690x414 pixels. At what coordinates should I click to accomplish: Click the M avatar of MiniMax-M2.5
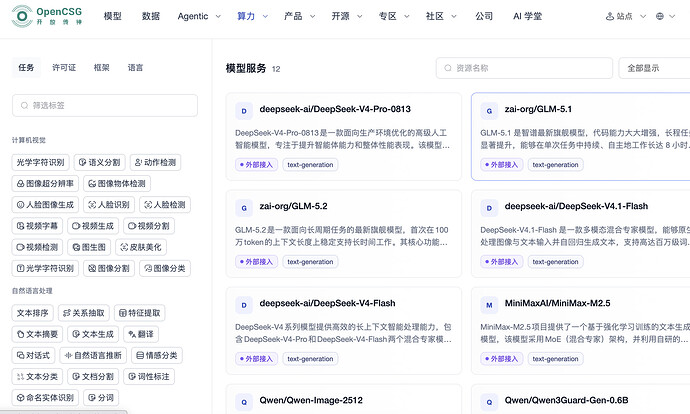click(489, 305)
